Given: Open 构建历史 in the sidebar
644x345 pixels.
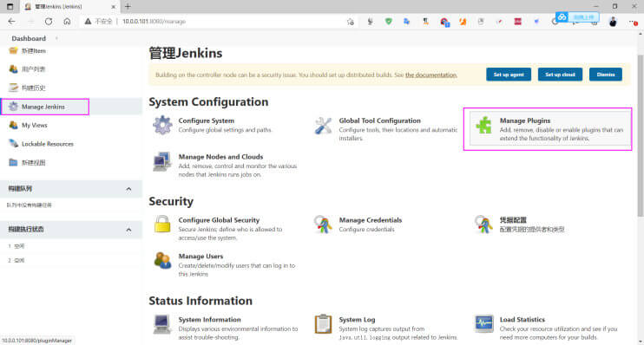Looking at the screenshot, I should point(34,88).
